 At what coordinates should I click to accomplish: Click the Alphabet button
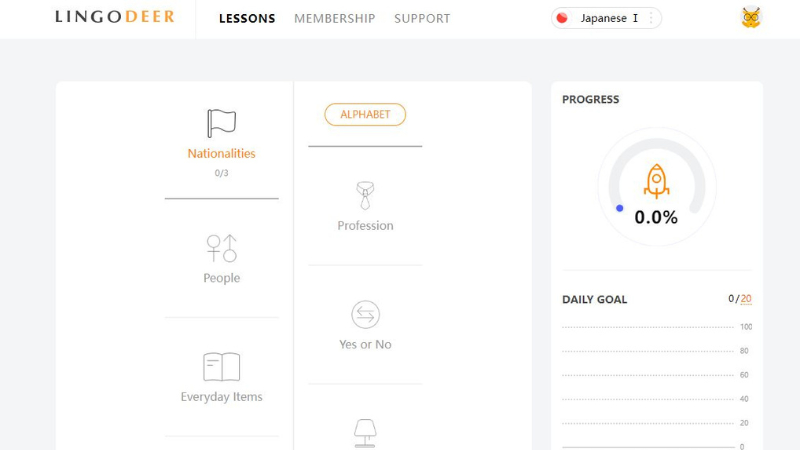pos(365,114)
